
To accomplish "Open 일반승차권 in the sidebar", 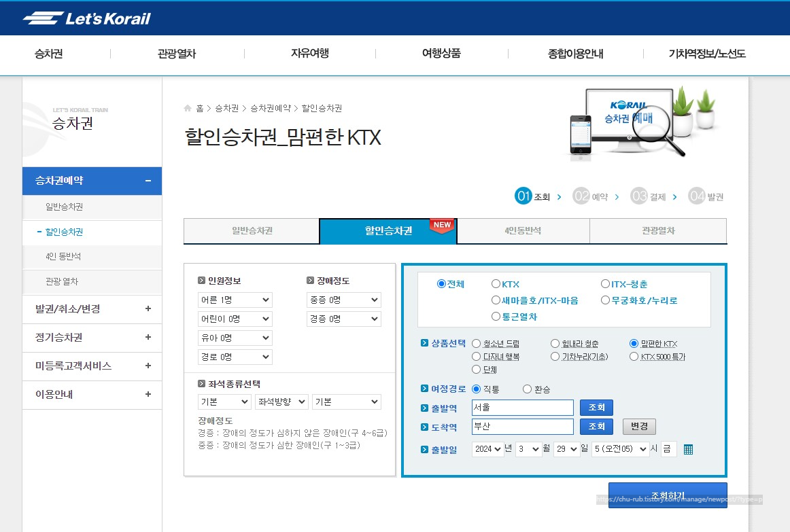I will (64, 207).
